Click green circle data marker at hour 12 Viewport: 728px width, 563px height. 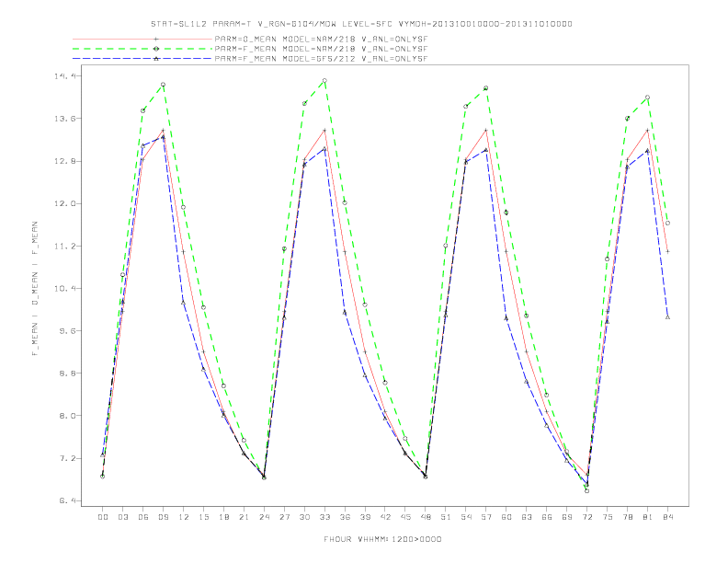[x=184, y=207]
